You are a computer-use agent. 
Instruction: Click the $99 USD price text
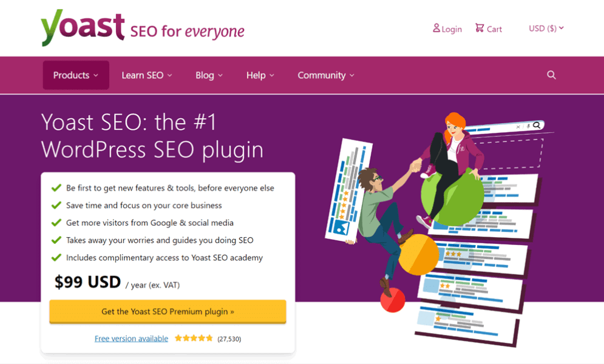point(87,282)
